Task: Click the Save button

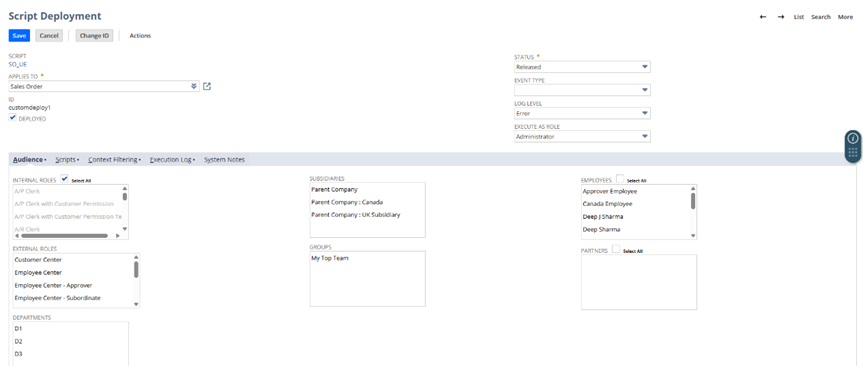Action: [x=19, y=36]
